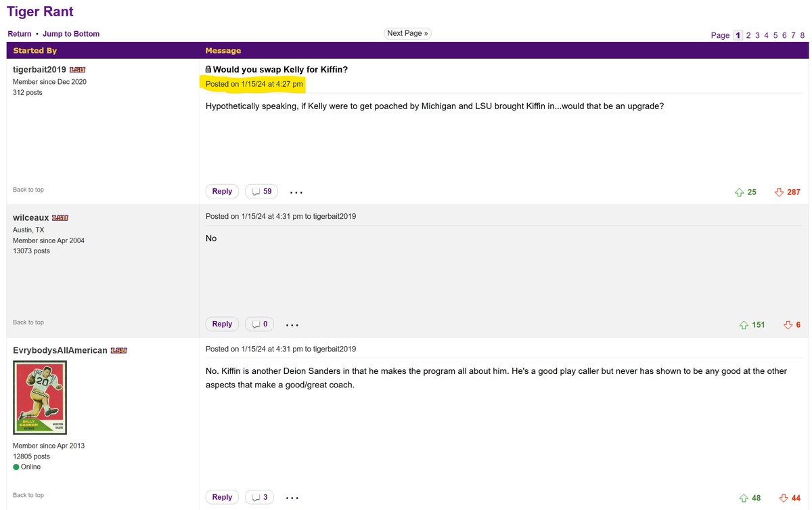Open more options on tigerbait2019's post
812x510 pixels.
[x=296, y=192]
